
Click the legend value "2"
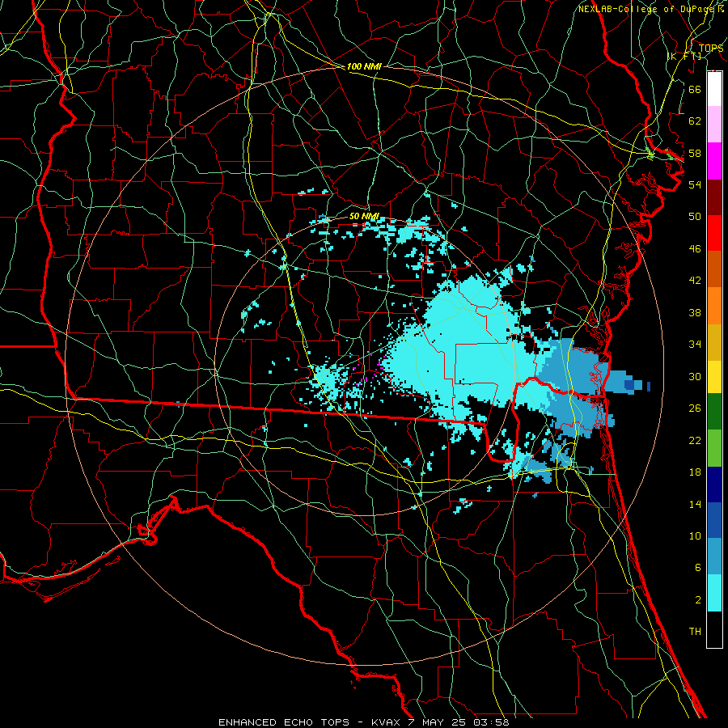697,600
